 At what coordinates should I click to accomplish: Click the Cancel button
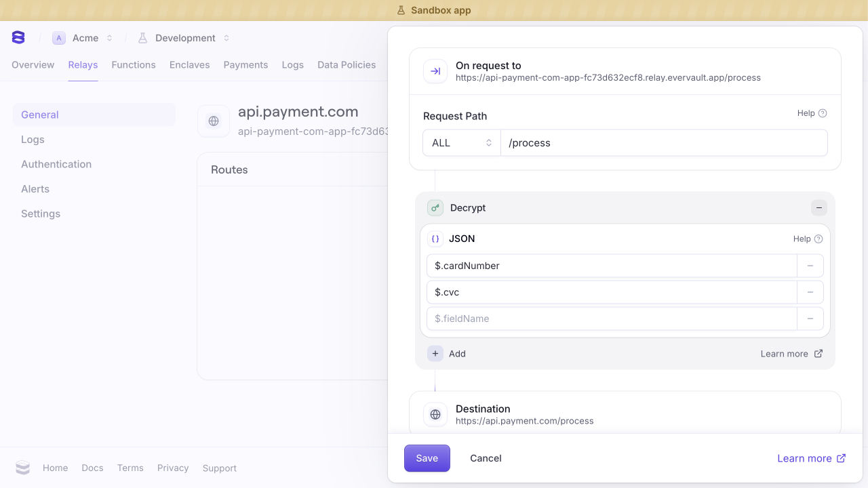486,458
